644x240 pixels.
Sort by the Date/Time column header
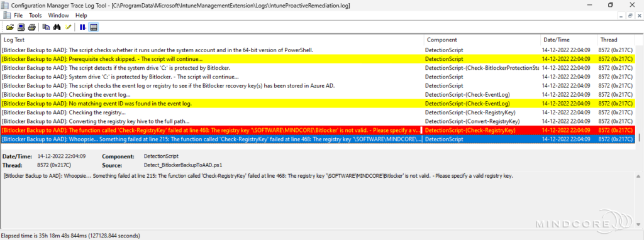pos(569,40)
